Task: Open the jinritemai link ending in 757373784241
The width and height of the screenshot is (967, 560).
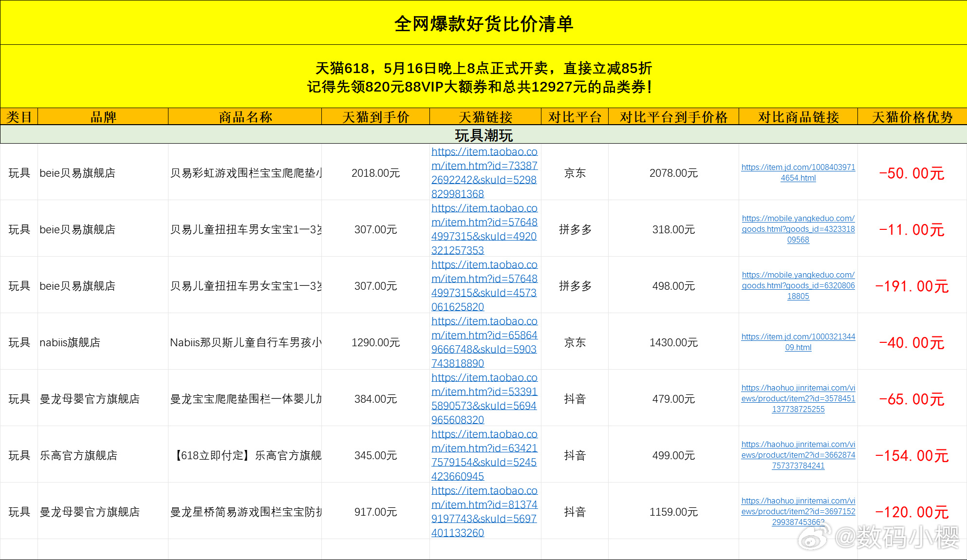Action: [798, 455]
